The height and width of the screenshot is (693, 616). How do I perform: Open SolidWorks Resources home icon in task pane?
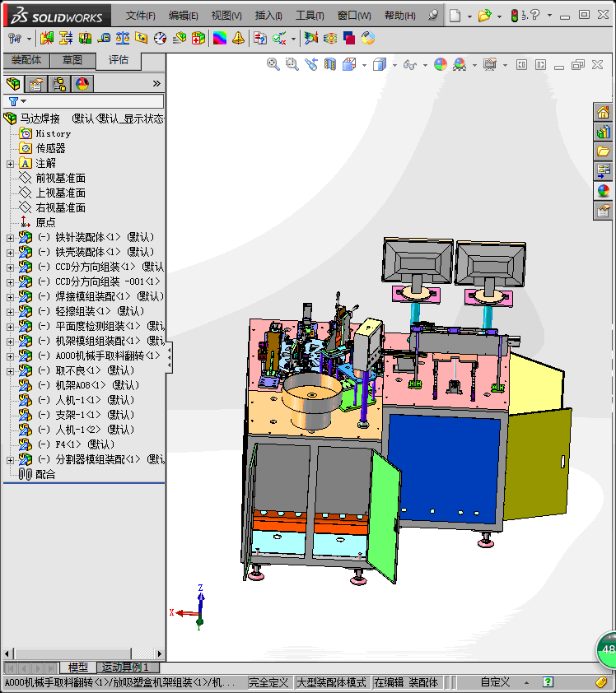point(603,112)
